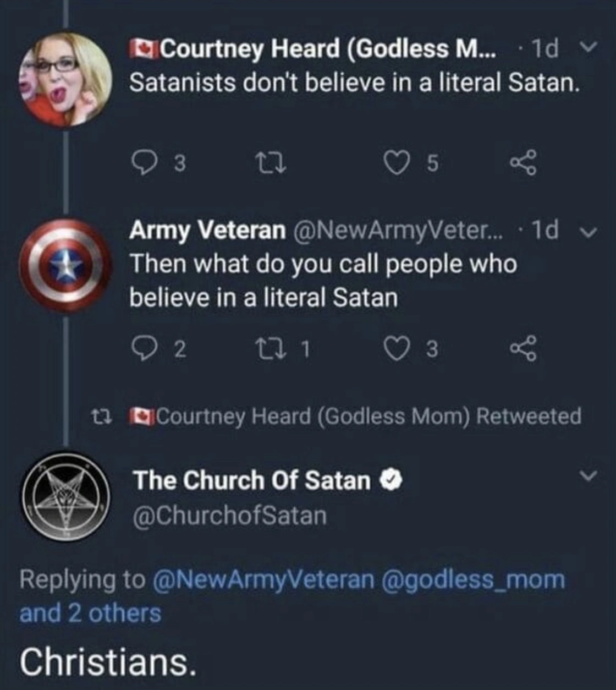Open Army Veteran's shield avatar
The image size is (616, 690).
point(66,265)
